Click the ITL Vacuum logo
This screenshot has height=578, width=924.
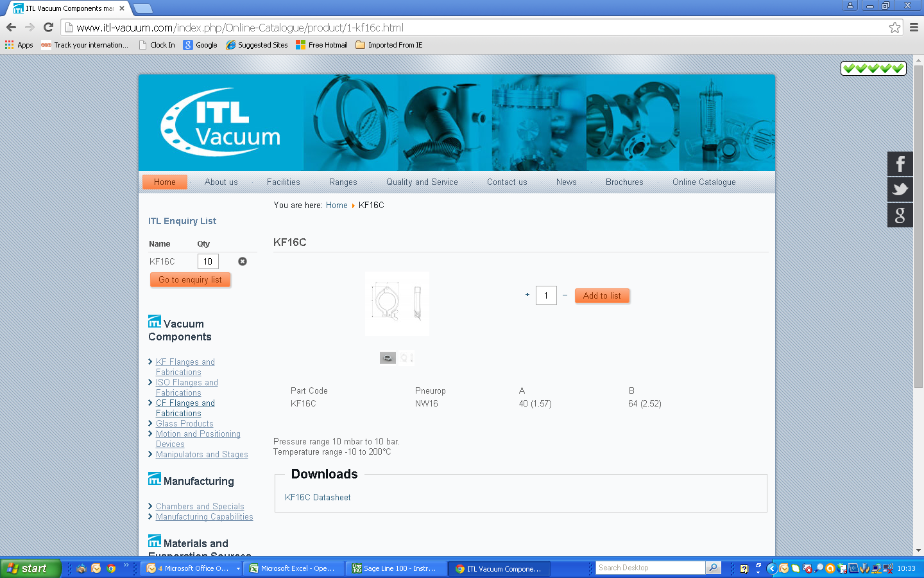click(x=221, y=122)
